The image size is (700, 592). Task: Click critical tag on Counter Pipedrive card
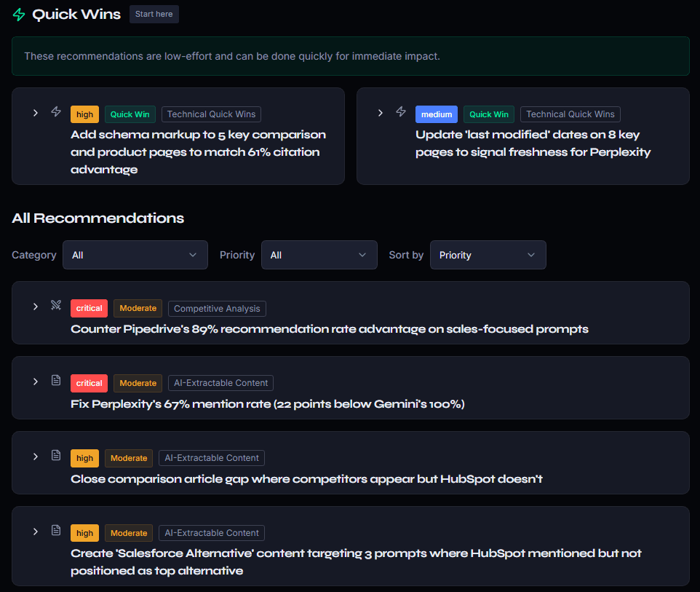tap(90, 308)
